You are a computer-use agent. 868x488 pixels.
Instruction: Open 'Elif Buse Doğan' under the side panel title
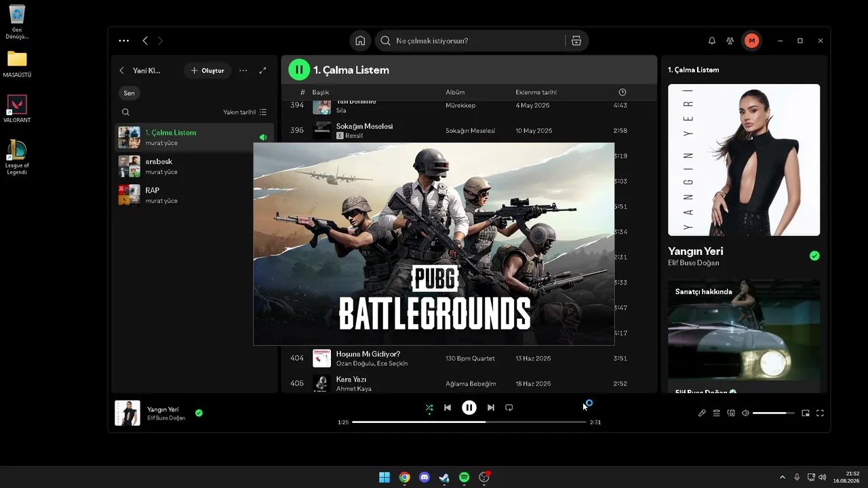(x=694, y=263)
